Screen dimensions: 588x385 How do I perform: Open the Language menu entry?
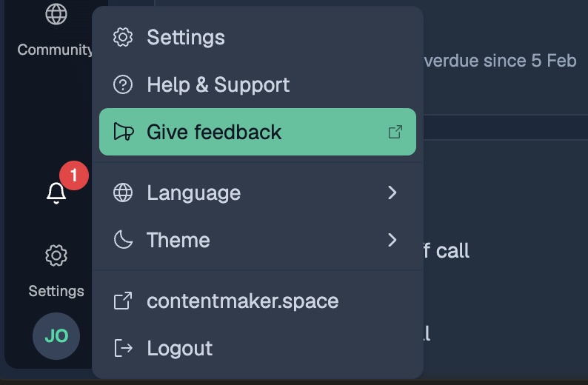(x=258, y=192)
